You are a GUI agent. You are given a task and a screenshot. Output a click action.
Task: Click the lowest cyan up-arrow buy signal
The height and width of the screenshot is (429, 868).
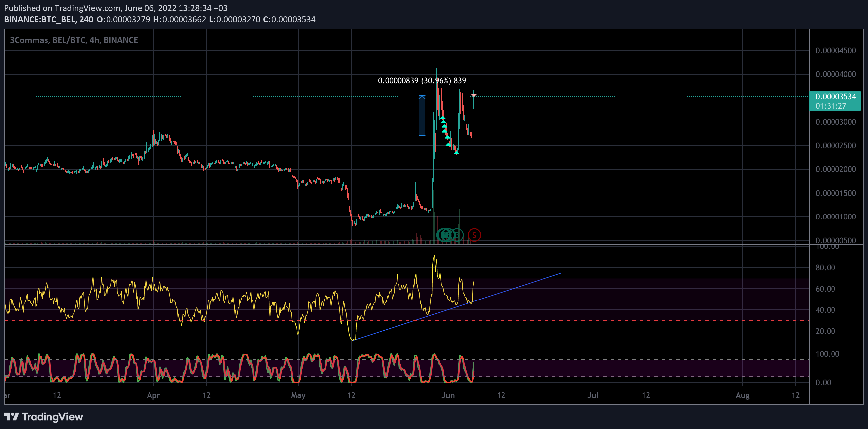456,153
